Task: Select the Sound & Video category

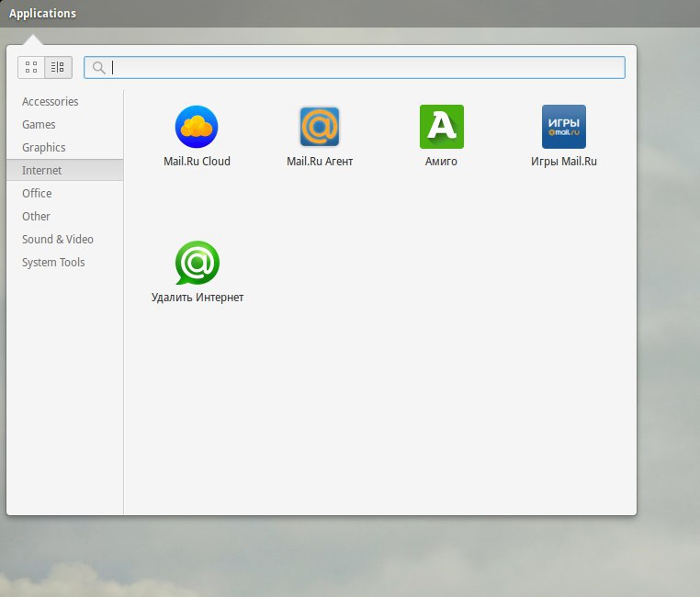Action: [64, 240]
